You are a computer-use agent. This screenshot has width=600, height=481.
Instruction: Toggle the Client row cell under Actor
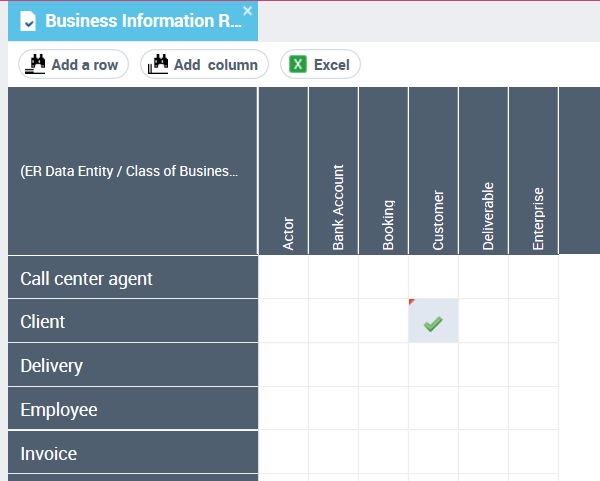pyautogui.click(x=283, y=322)
